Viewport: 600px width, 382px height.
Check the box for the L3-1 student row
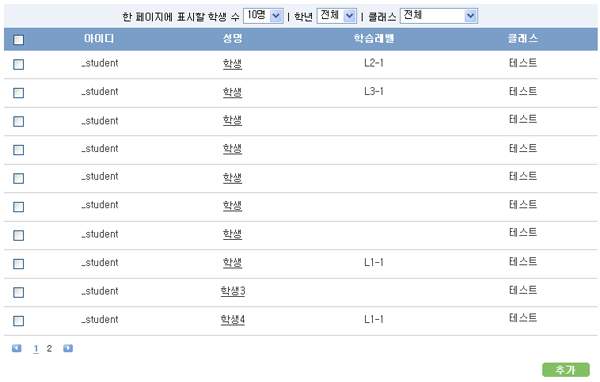coord(18,93)
